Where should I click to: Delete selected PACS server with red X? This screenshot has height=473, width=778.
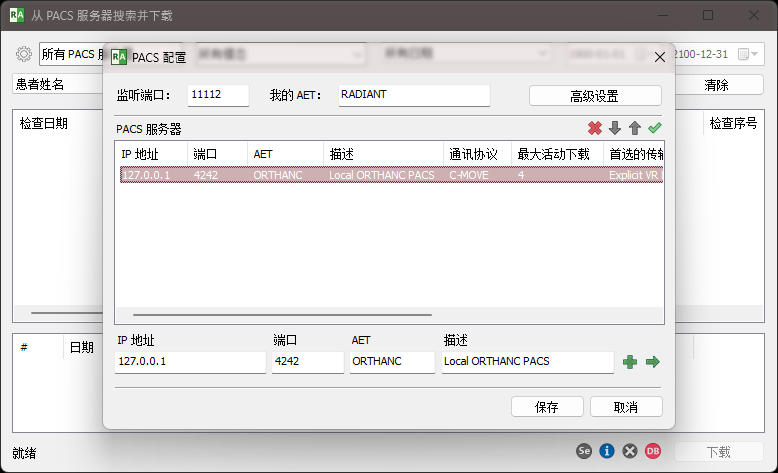click(594, 128)
